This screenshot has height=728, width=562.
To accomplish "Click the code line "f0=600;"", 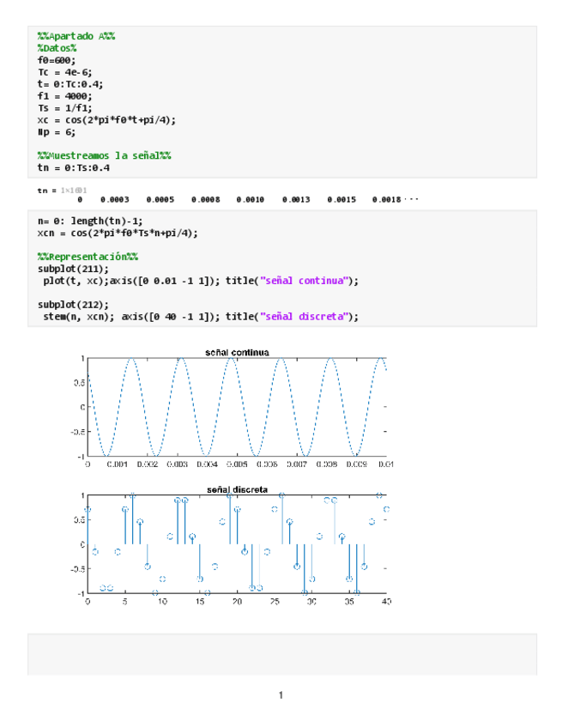I will point(56,60).
